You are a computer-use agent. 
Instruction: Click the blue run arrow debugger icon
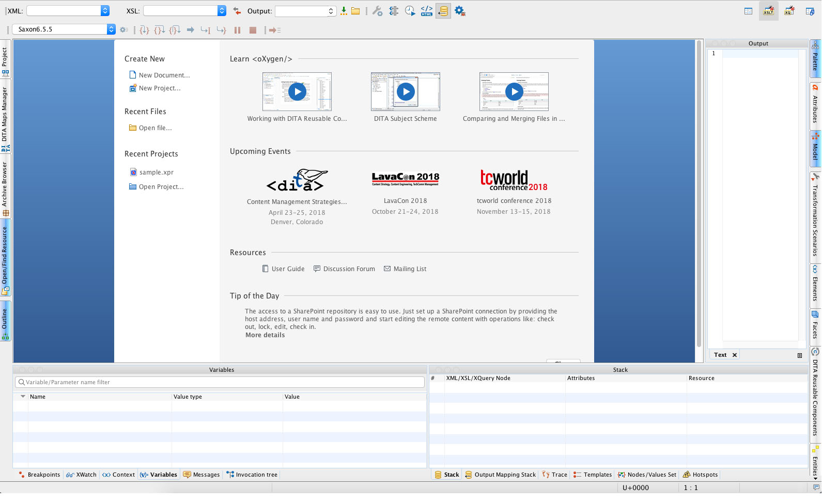click(x=191, y=30)
